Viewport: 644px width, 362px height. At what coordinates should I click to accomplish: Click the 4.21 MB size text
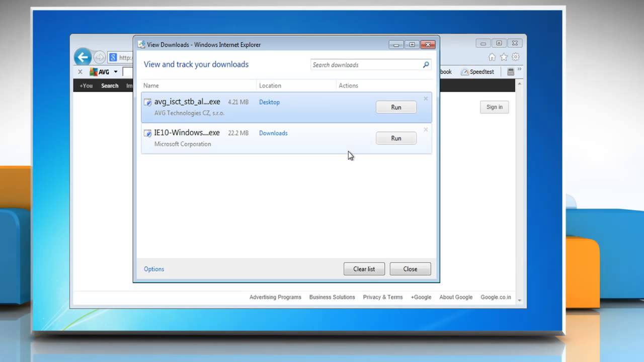[x=238, y=102]
